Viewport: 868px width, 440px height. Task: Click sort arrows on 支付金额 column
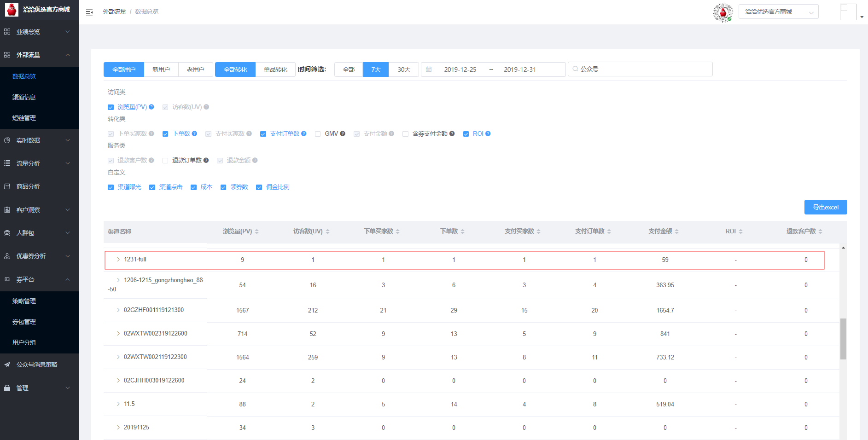coord(676,232)
